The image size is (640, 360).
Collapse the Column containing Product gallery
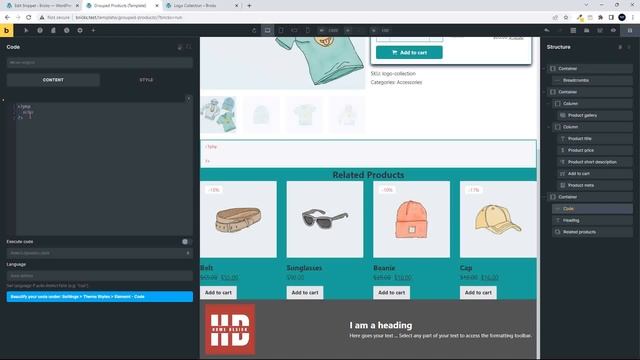coord(549,104)
